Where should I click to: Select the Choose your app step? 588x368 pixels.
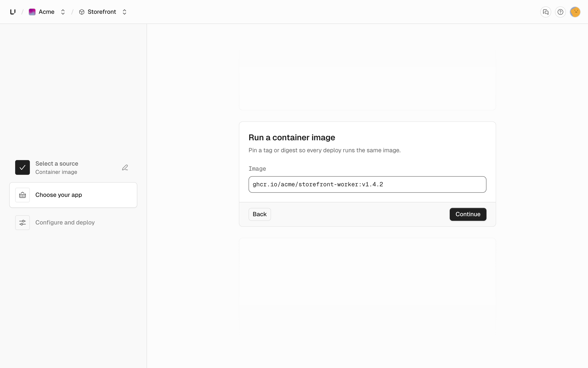tap(73, 195)
